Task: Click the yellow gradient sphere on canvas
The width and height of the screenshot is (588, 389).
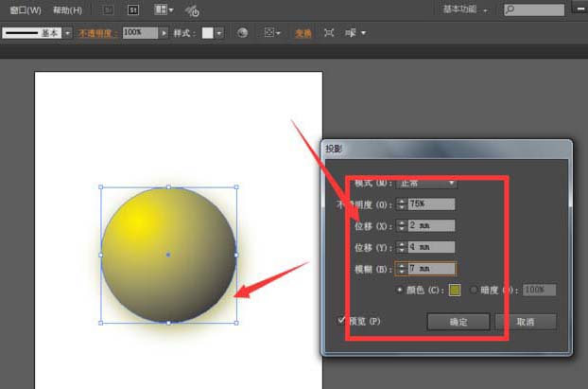Action: point(169,255)
